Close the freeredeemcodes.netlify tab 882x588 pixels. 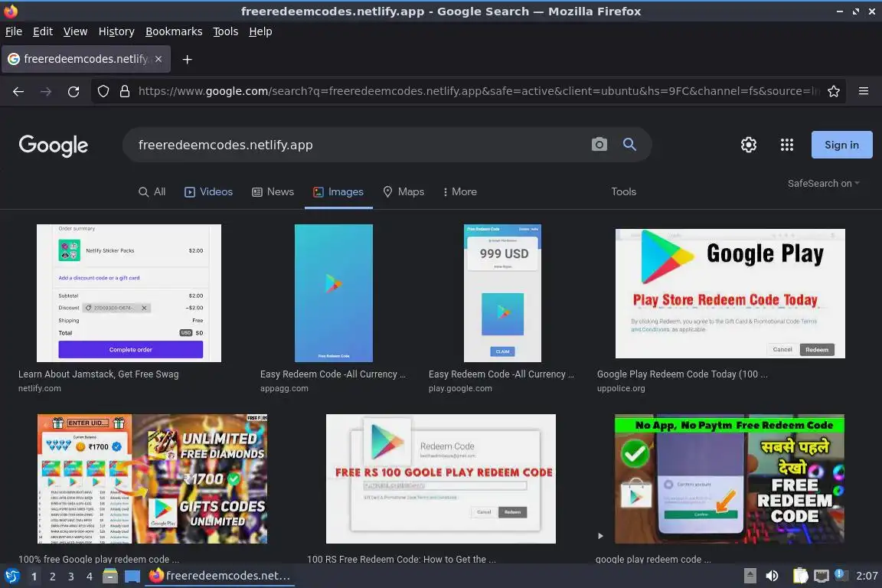pos(158,59)
